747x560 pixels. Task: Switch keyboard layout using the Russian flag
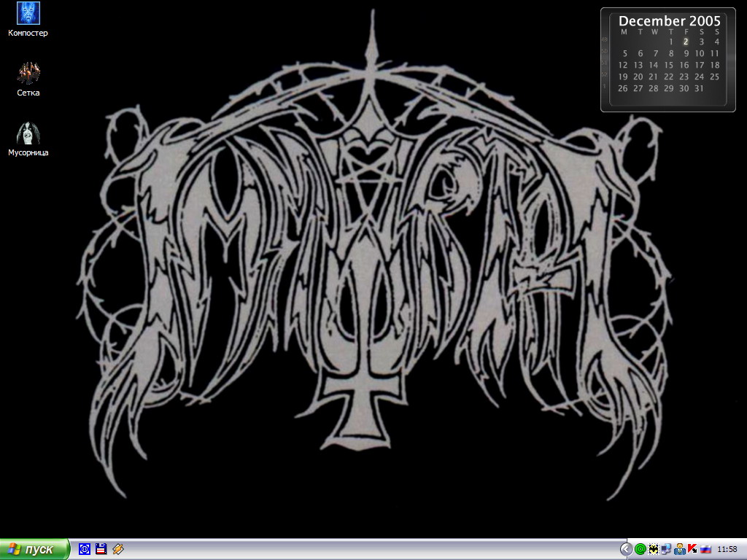point(705,550)
